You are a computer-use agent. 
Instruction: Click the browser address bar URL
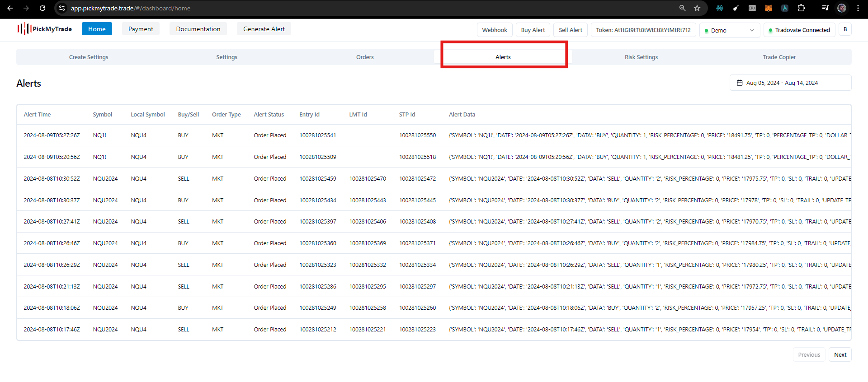(131, 8)
